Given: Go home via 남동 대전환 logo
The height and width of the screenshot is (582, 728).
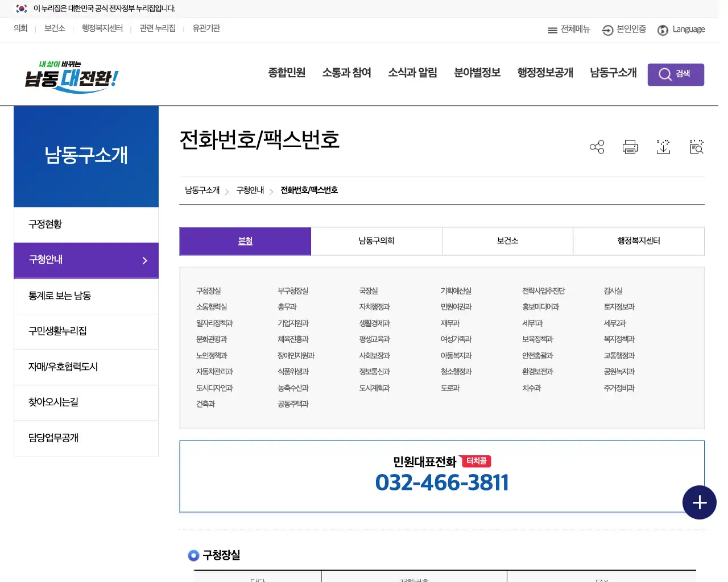Looking at the screenshot, I should click(x=71, y=77).
